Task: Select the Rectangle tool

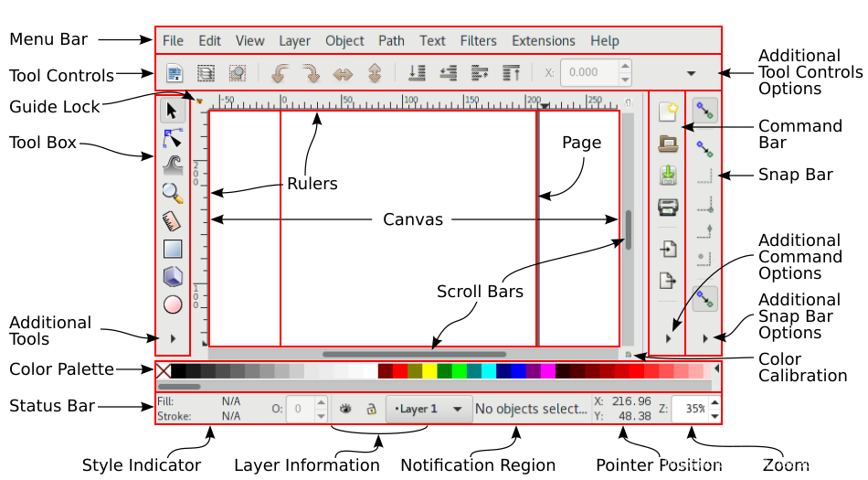Action: 173,249
